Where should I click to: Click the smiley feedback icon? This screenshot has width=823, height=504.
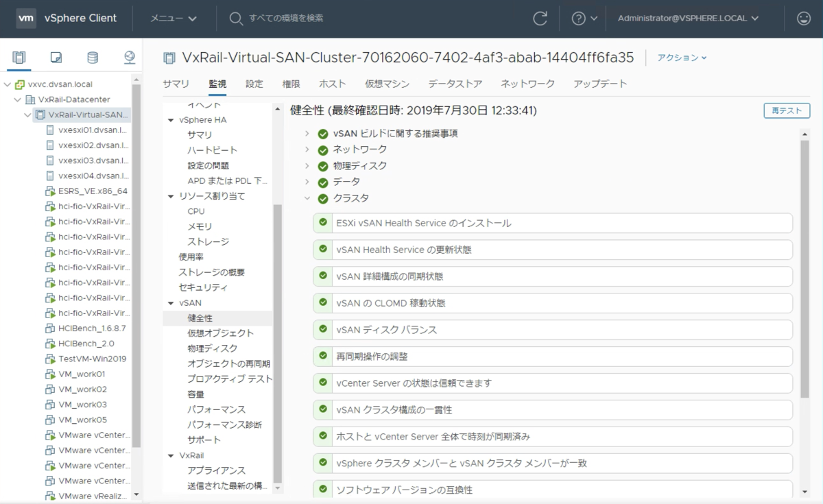pyautogui.click(x=804, y=19)
